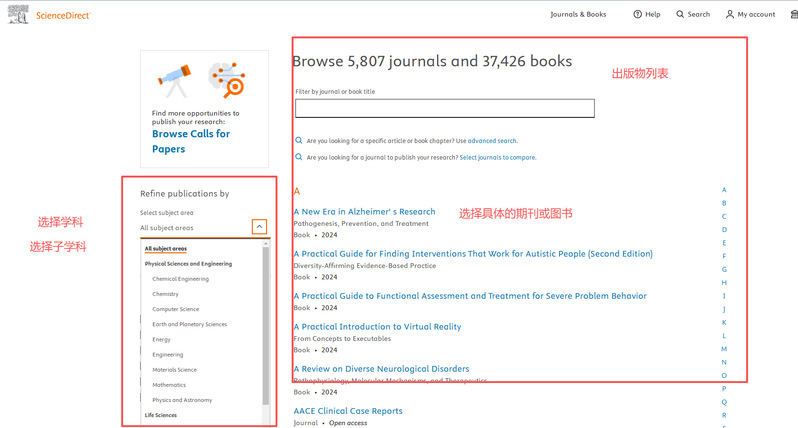The image size is (798, 428).
Task: Click magnifier icon beside advanced search hint
Action: click(x=299, y=141)
